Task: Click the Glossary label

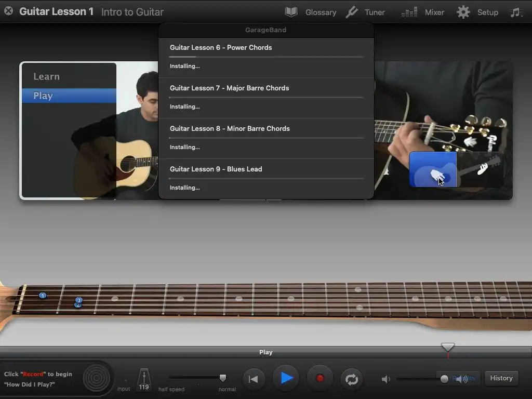Action: [x=321, y=12]
